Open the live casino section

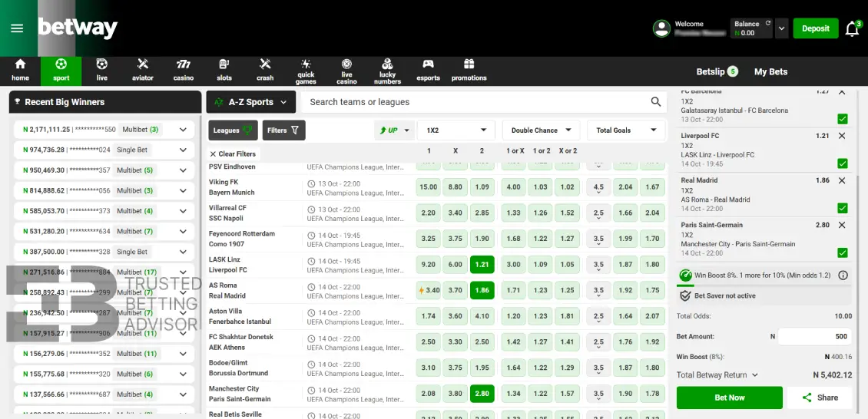tap(346, 71)
